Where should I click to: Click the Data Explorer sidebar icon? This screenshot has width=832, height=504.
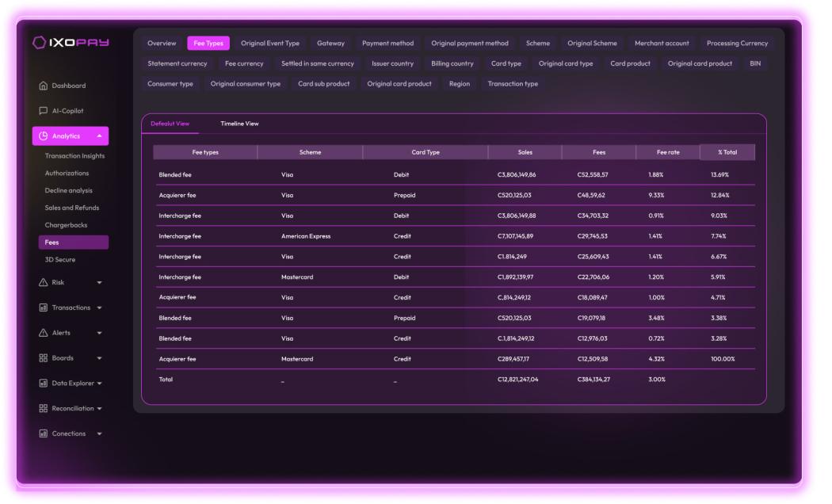pyautogui.click(x=44, y=384)
